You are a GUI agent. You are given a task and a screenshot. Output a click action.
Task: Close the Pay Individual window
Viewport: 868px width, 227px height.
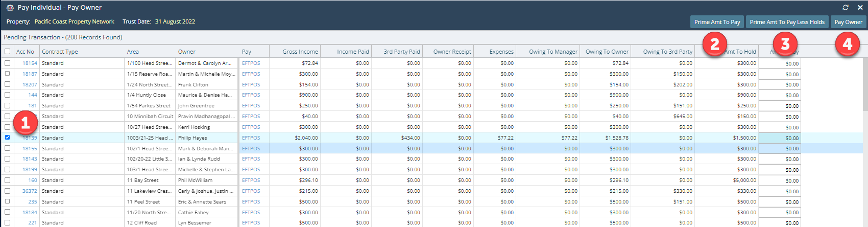tap(860, 8)
